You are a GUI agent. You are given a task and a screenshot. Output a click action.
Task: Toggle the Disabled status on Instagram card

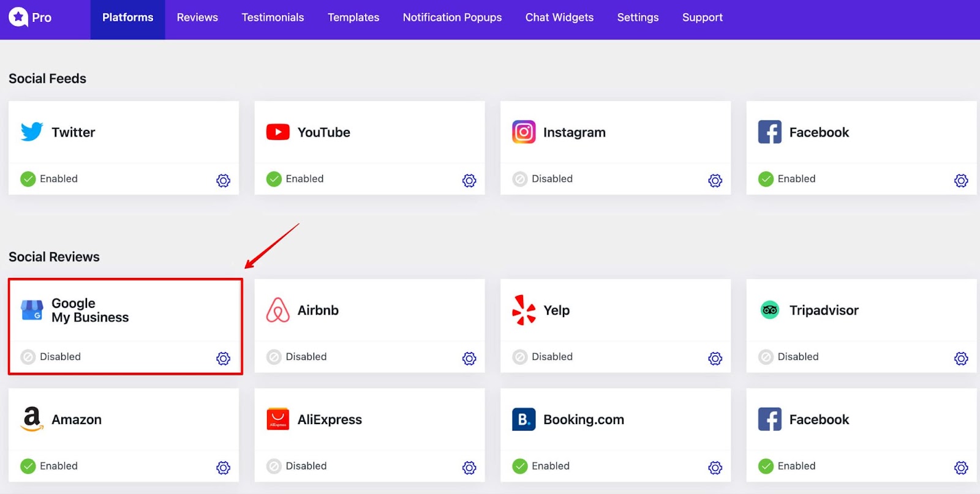pyautogui.click(x=543, y=179)
